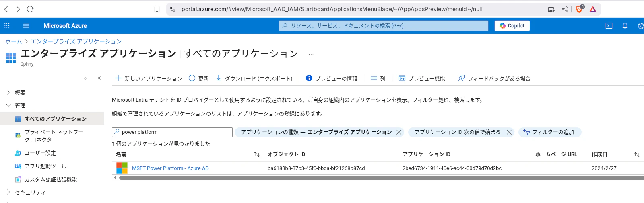Open the Azure app launcher grid icon
Viewport: 644px width, 203px height.
click(7, 26)
